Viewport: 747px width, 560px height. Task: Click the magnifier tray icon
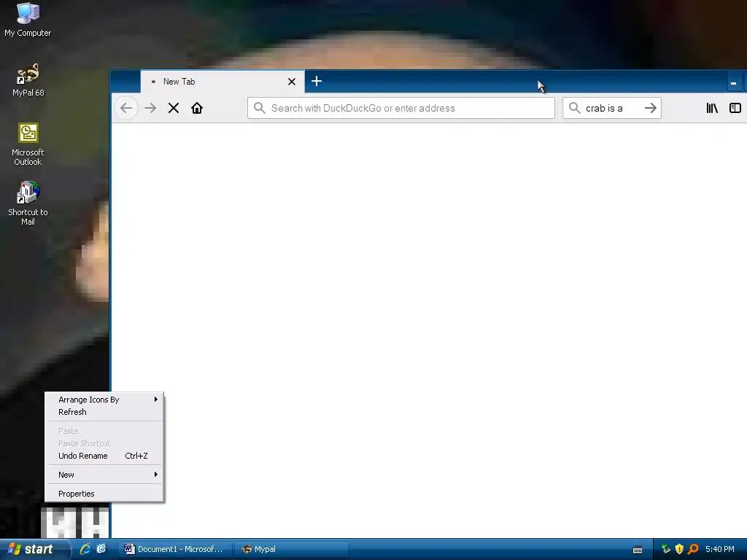click(x=693, y=549)
